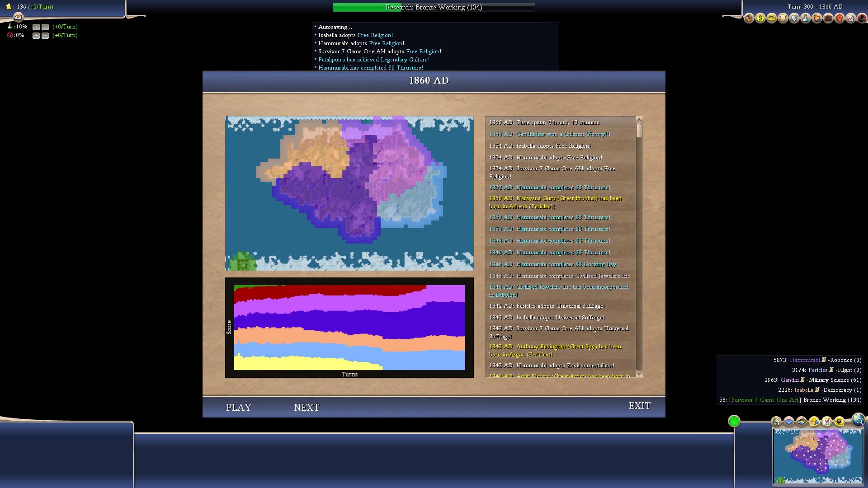Screen dimensions: 868x488
Task: Click the PLAY replay button
Action: [x=239, y=408]
